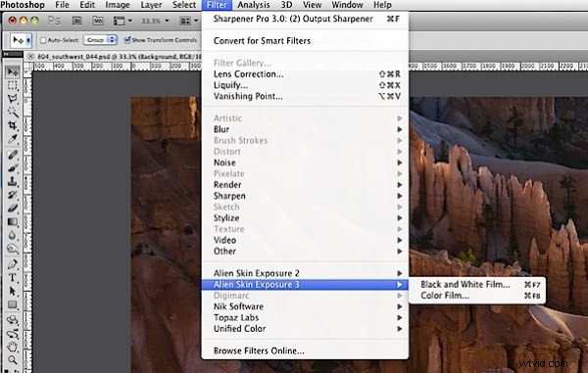This screenshot has width=588, height=373.
Task: Select the Pen tool
Action: tap(13, 264)
